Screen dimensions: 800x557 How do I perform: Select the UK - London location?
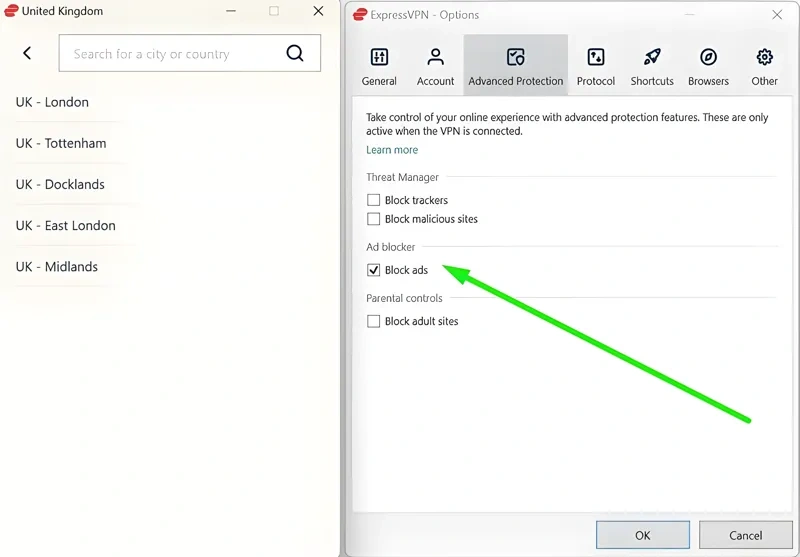click(52, 102)
